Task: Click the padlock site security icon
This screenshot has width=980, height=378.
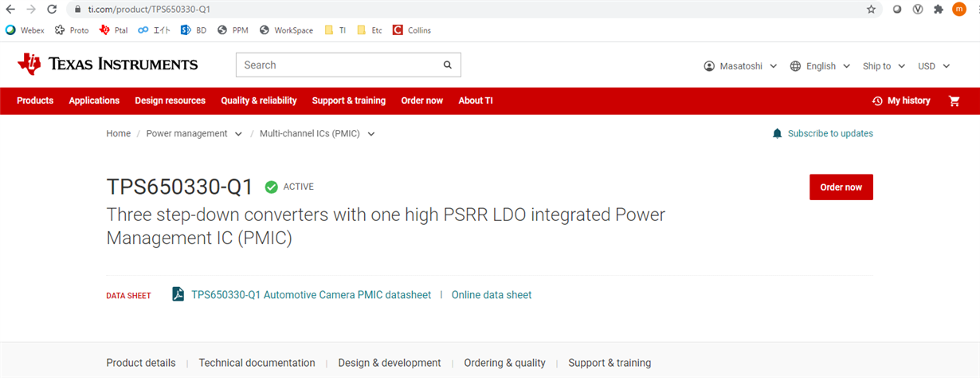Action: click(77, 10)
